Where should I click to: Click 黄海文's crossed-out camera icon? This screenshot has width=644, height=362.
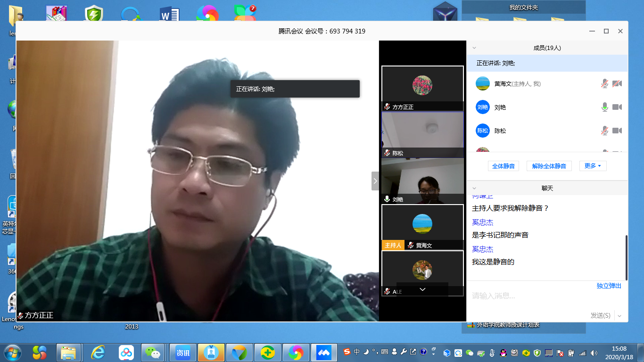[617, 84]
